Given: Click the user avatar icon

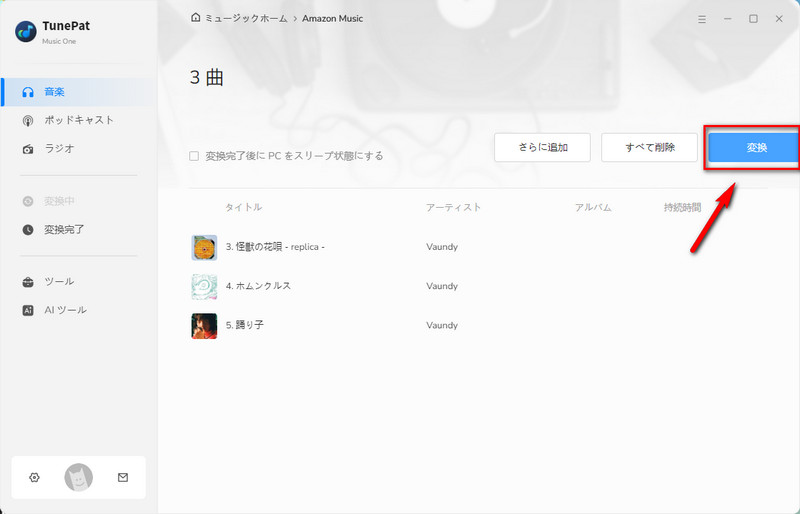Looking at the screenshot, I should [x=79, y=477].
